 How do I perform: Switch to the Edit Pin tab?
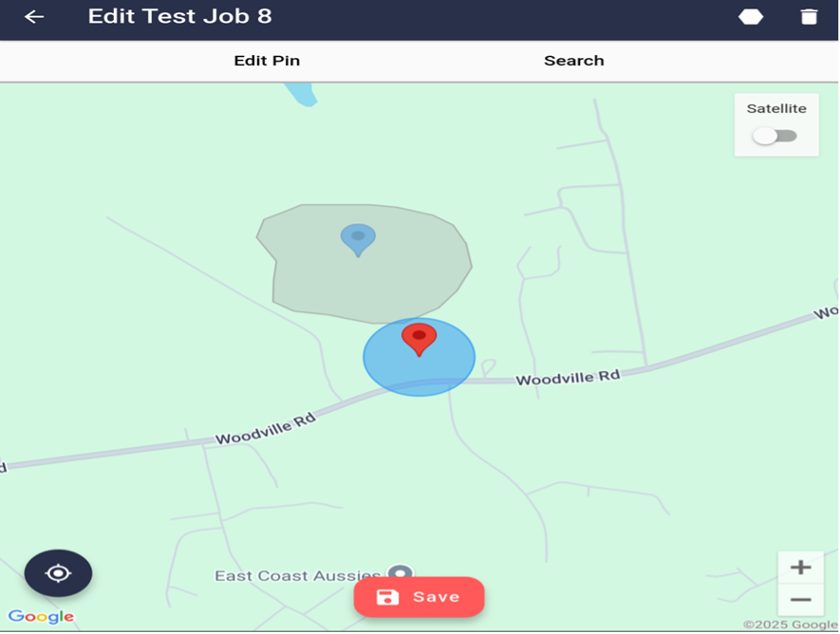267,61
